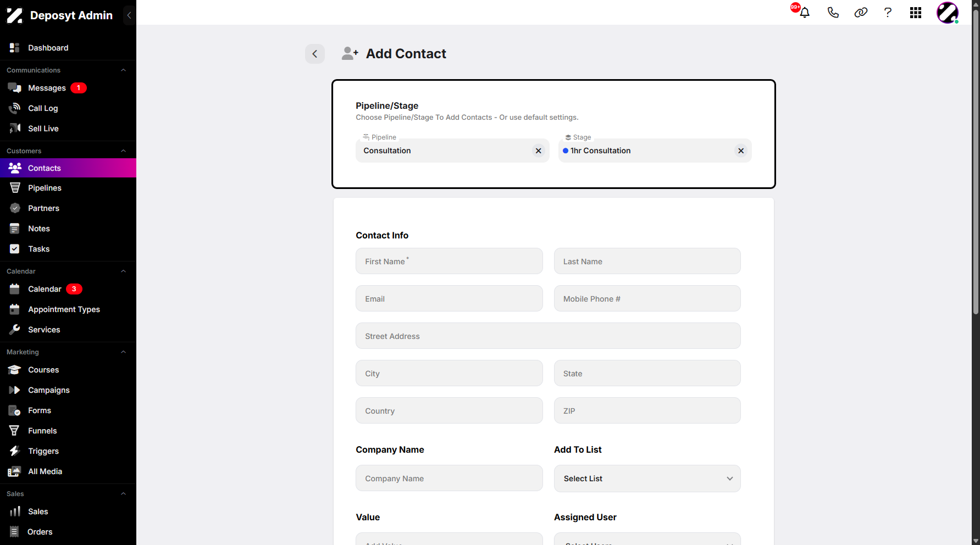Collapse the Customers section
The image size is (980, 545).
(x=124, y=151)
